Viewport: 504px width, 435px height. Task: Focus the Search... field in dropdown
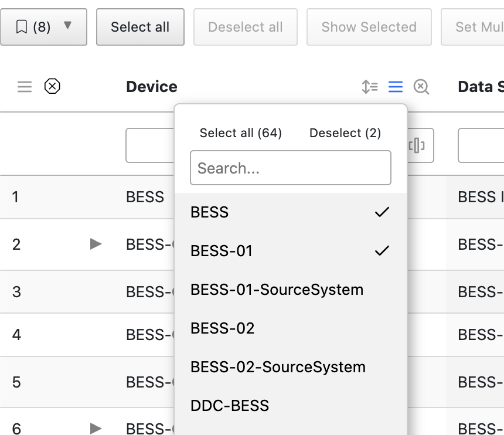290,168
